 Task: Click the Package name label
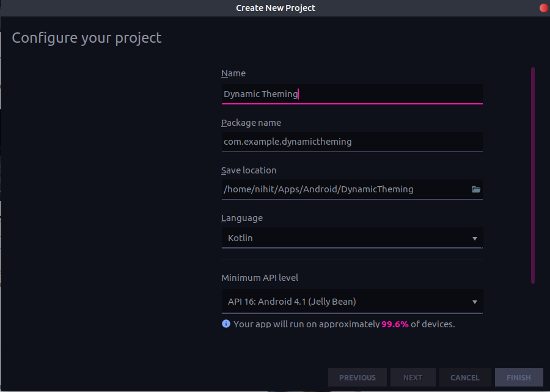click(251, 122)
